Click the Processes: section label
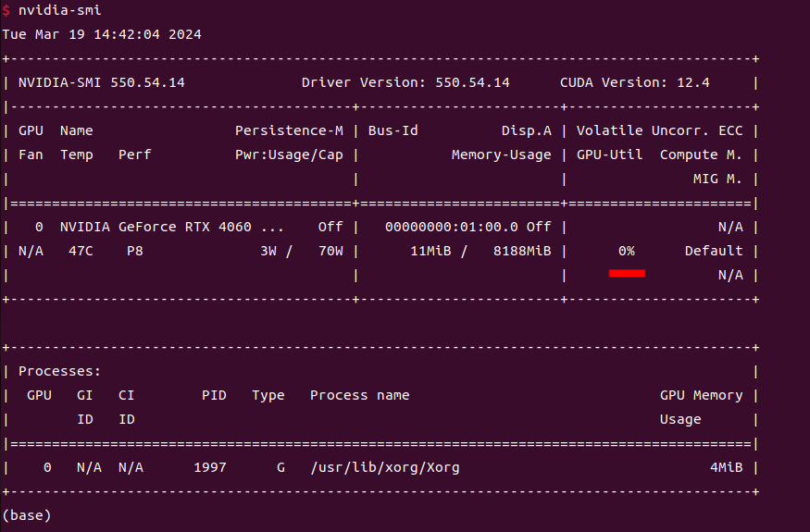 point(60,371)
